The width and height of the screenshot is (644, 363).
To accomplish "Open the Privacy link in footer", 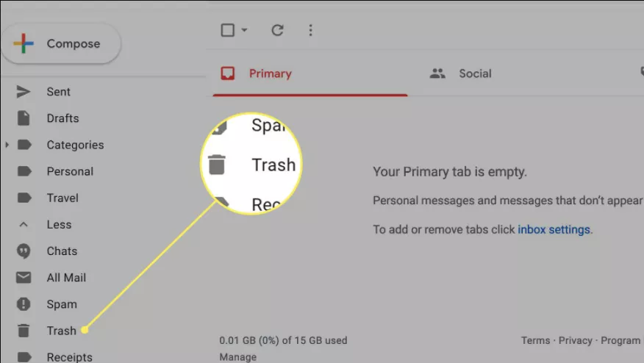I will tap(575, 340).
